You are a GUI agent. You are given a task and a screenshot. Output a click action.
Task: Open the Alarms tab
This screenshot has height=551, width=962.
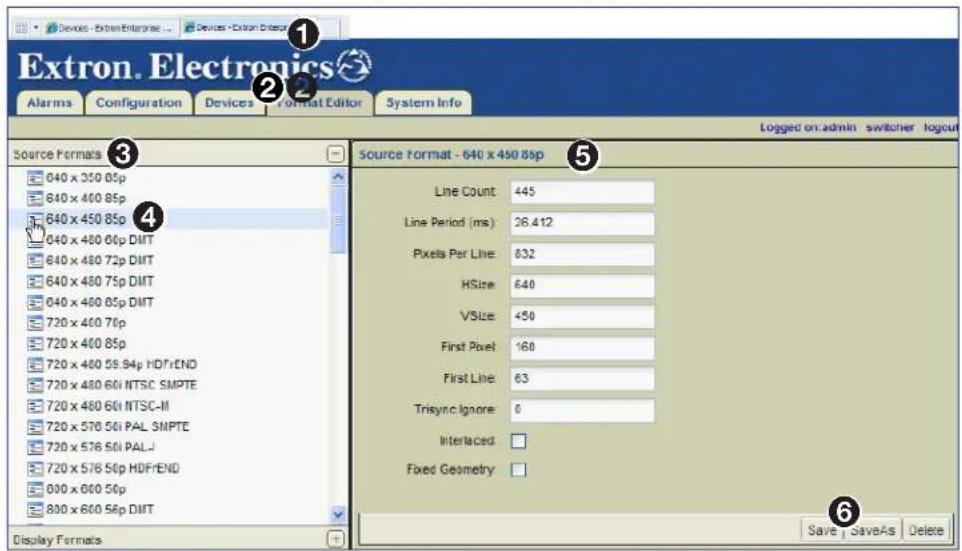(x=49, y=103)
